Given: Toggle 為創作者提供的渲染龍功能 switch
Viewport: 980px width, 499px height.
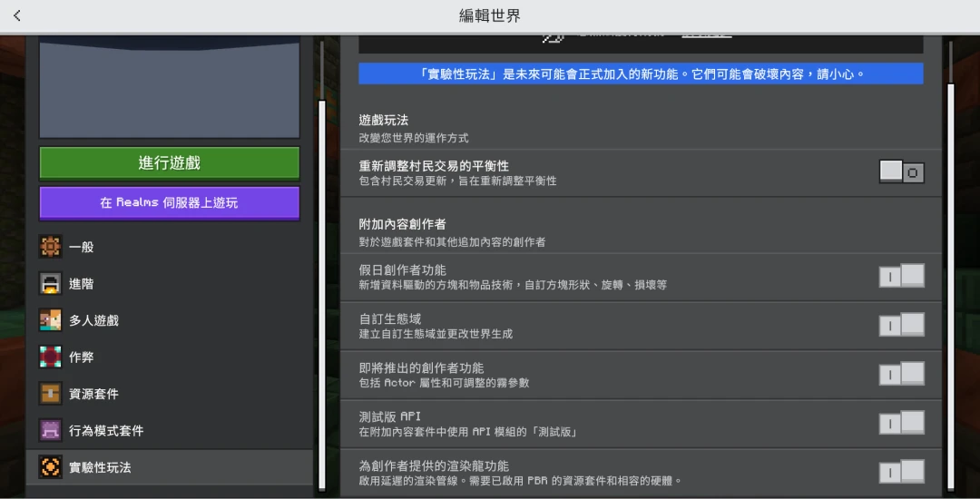Looking at the screenshot, I should (x=901, y=473).
